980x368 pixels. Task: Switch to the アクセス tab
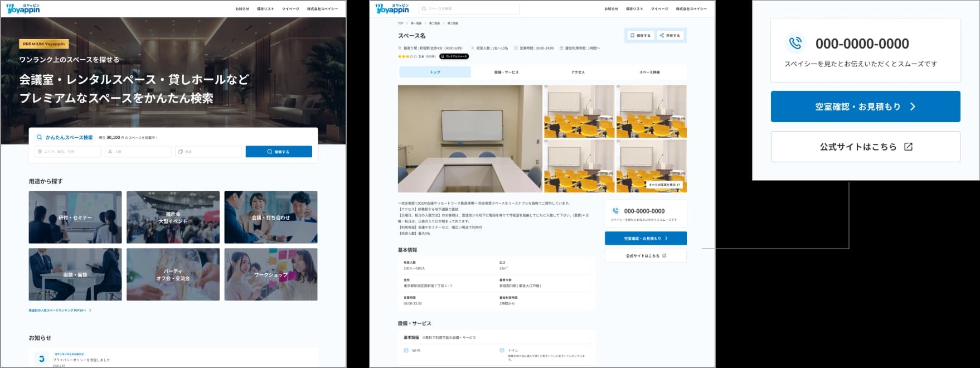[x=578, y=72]
